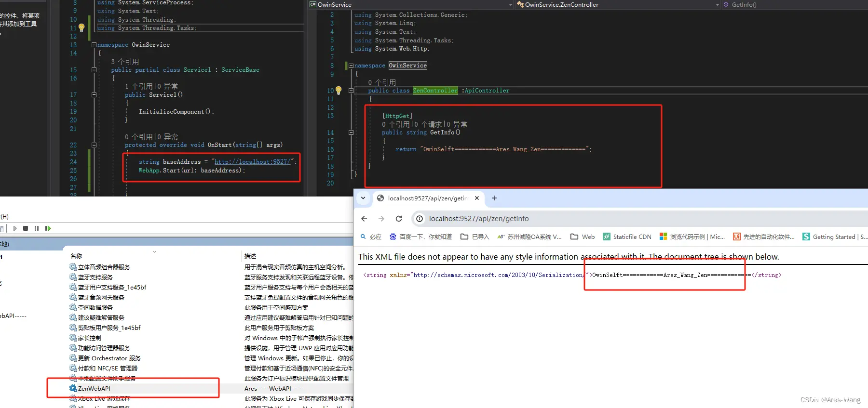Viewport: 868px width, 408px height.
Task: Click the Restart Service icon
Action: 48,228
